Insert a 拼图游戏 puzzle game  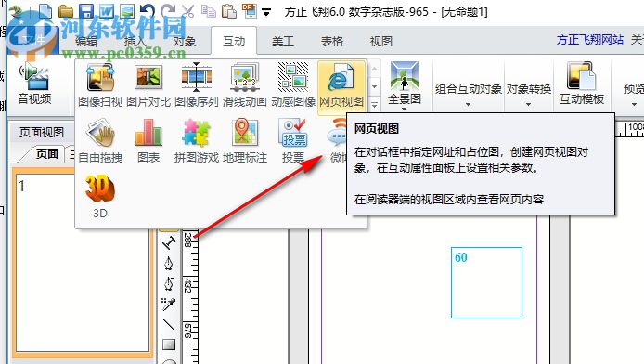(x=197, y=141)
